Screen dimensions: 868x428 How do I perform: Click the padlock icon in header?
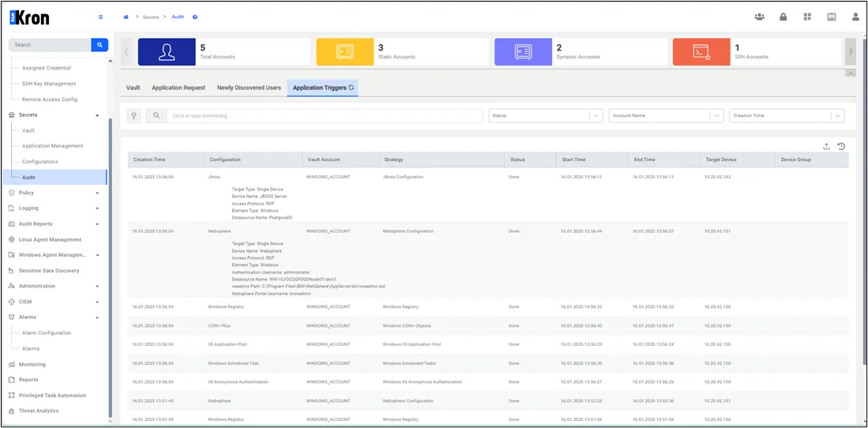783,17
